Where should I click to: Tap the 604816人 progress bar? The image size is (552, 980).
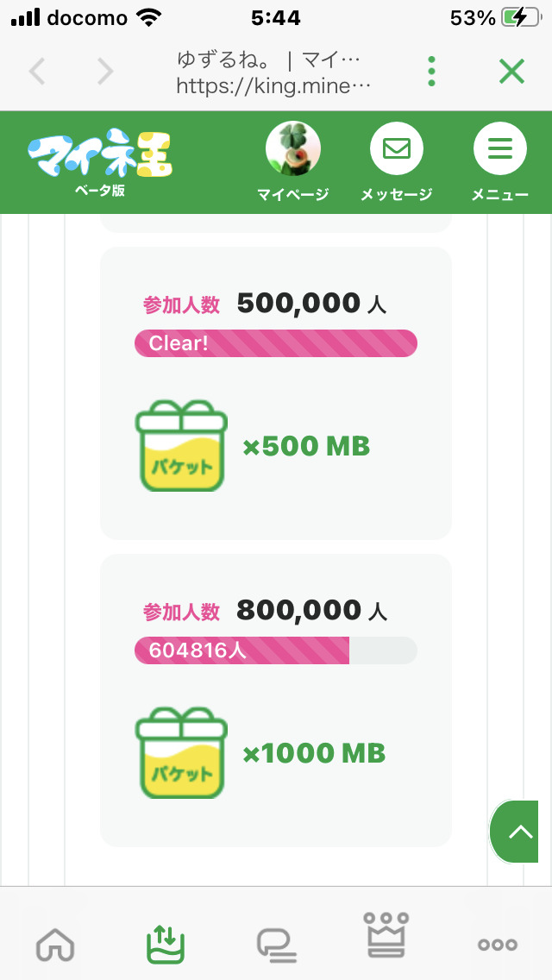coord(276,650)
